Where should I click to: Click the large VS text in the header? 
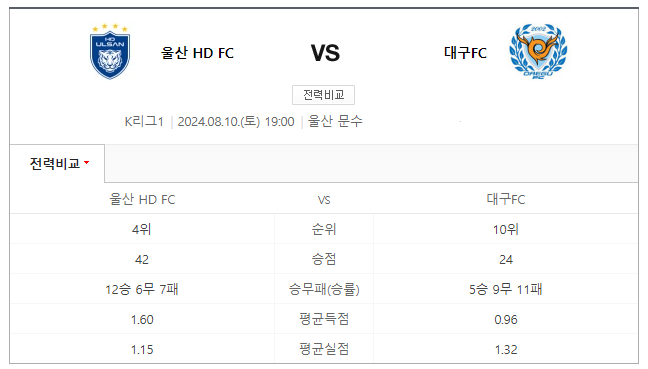click(325, 53)
